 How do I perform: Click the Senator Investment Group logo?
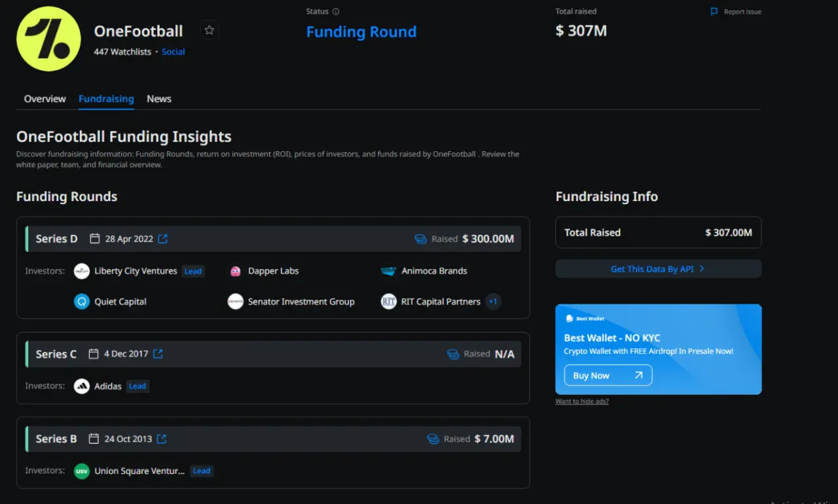(236, 302)
